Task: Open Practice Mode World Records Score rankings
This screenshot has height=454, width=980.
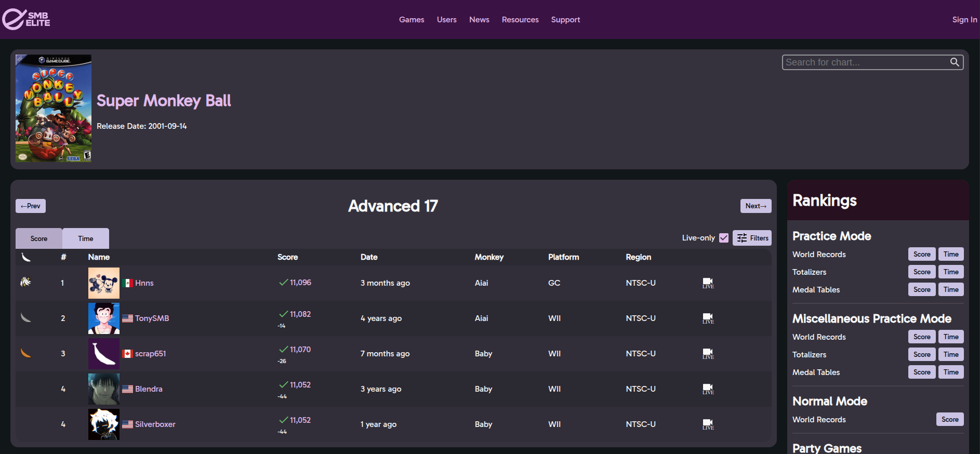Action: pyautogui.click(x=922, y=254)
